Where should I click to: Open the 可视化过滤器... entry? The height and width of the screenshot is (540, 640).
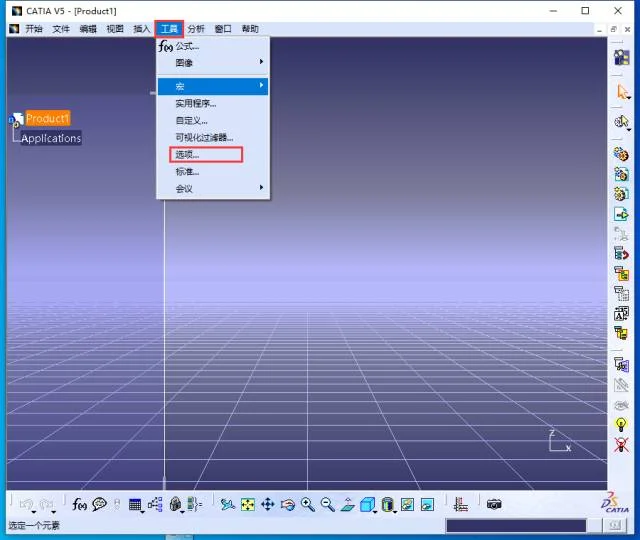(x=213, y=138)
